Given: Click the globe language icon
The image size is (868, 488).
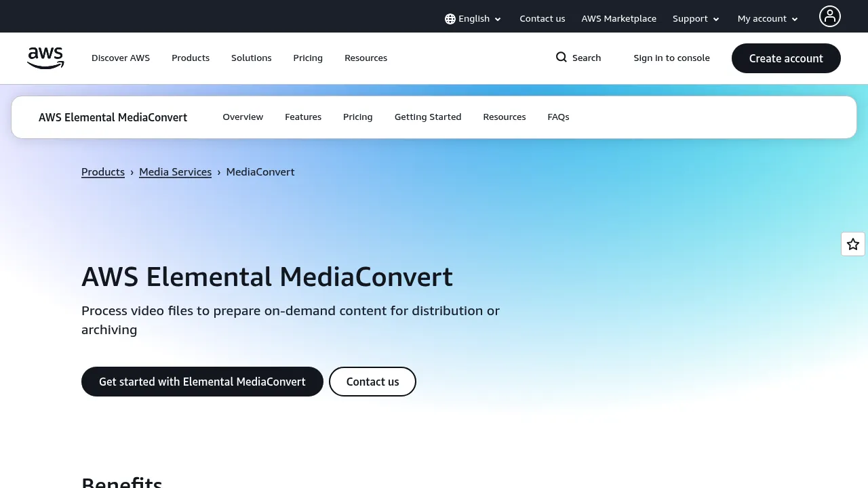Looking at the screenshot, I should [x=450, y=19].
